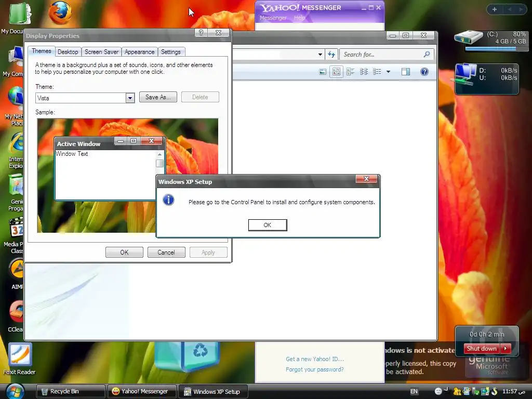Switch to Yahoo! Messenger taskbar button

point(142,391)
